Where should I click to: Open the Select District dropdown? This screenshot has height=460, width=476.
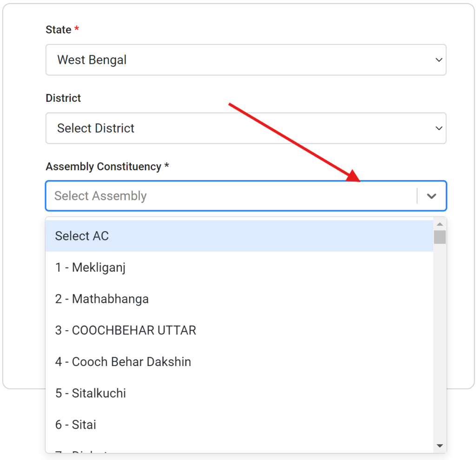pos(245,128)
